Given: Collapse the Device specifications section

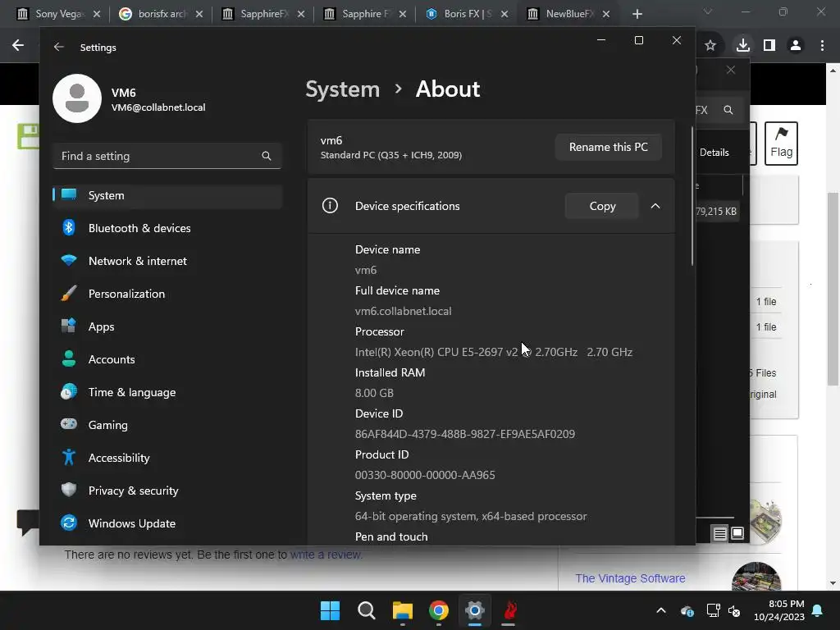Looking at the screenshot, I should click(655, 206).
